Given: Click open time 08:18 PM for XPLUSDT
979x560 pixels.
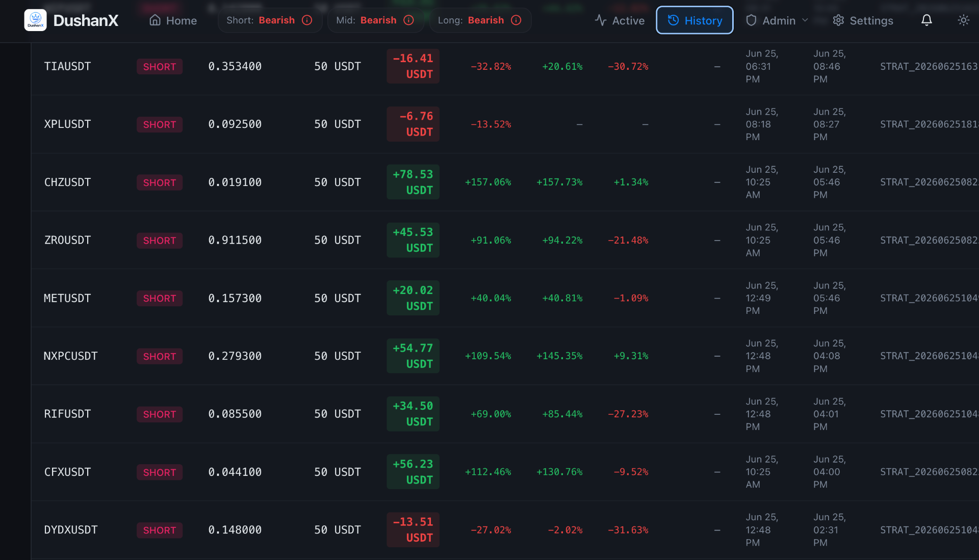Looking at the screenshot, I should pyautogui.click(x=762, y=124).
